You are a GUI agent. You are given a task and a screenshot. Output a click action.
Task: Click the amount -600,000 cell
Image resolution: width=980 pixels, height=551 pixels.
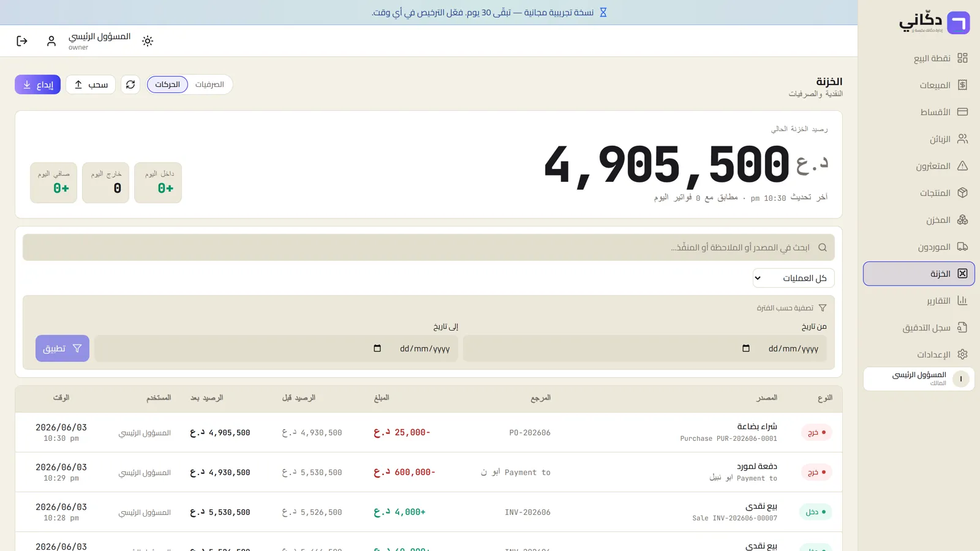click(x=404, y=472)
